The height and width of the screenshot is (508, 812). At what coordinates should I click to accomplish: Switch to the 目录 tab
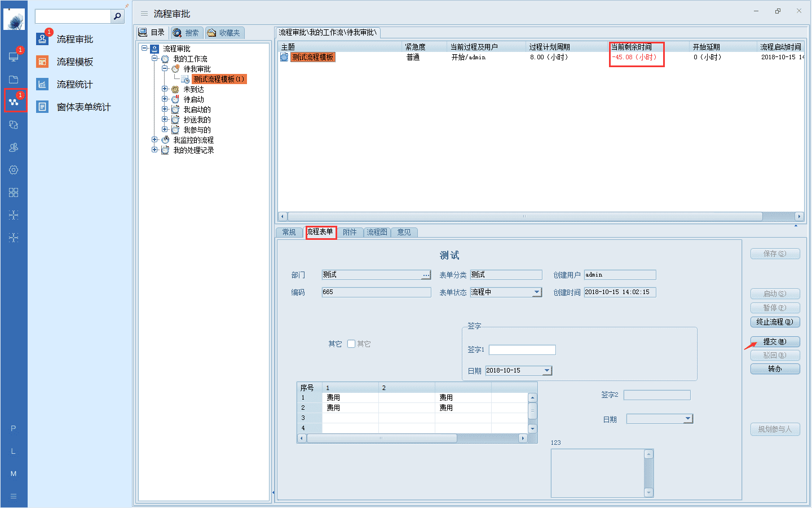(x=152, y=33)
